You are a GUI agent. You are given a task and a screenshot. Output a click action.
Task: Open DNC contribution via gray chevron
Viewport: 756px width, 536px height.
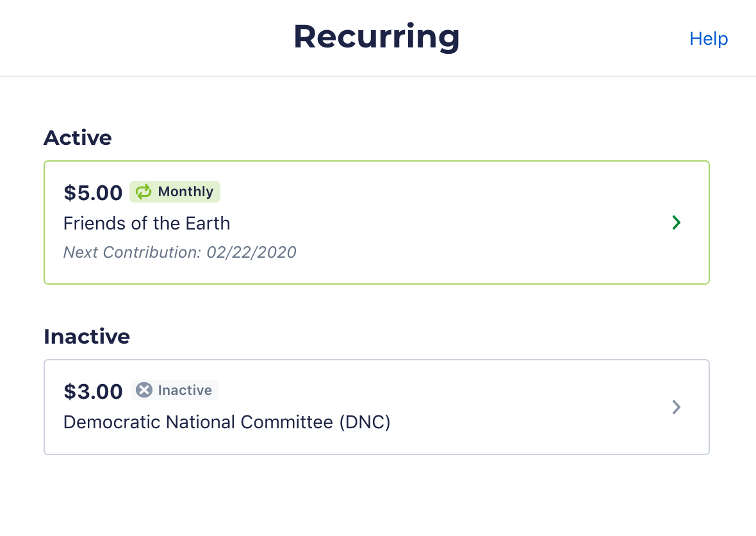677,407
